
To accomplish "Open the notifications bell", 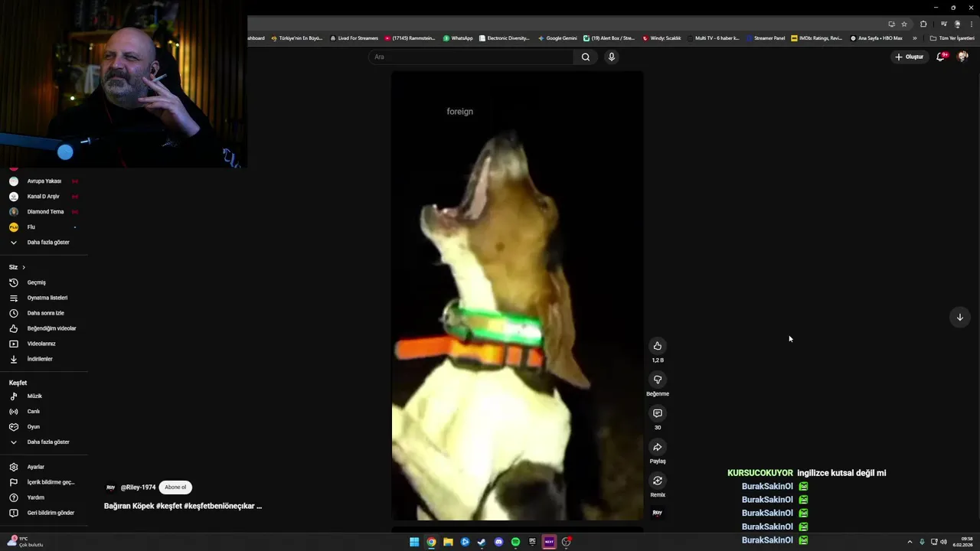I will (941, 57).
